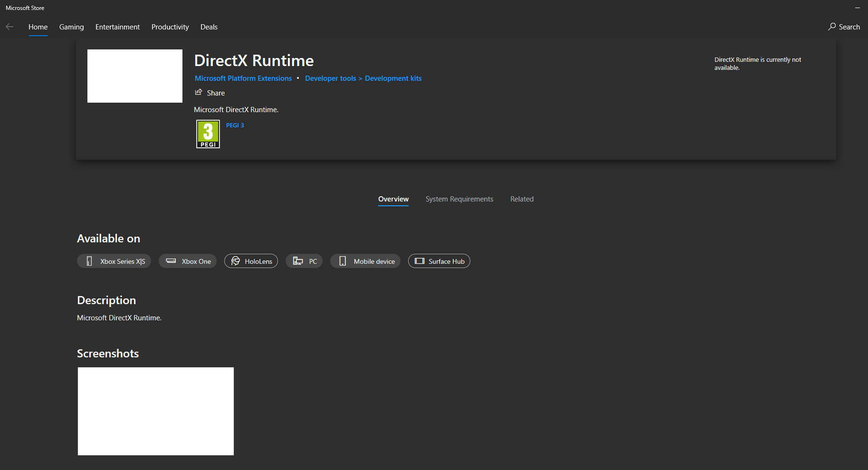Click the Microsoft Store window title

coord(25,8)
